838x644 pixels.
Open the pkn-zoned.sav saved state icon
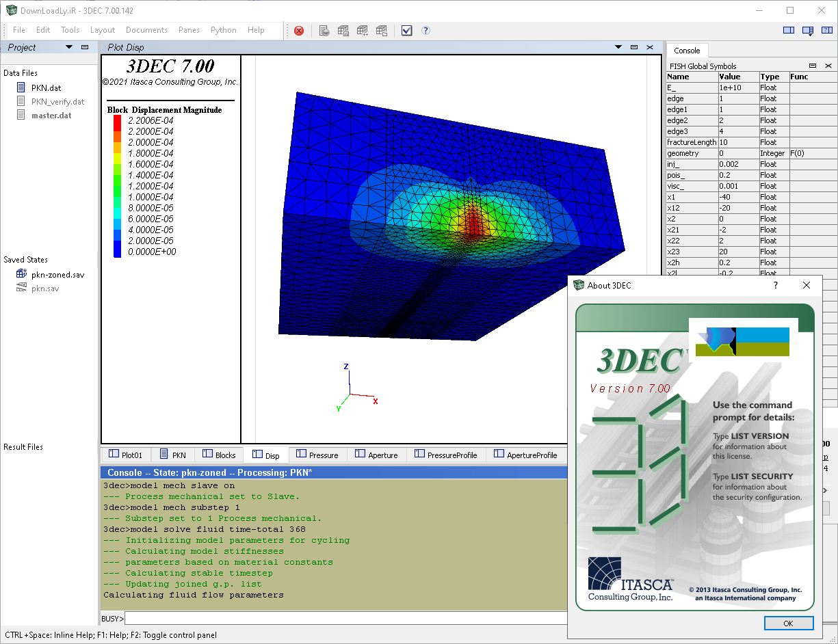[21, 275]
